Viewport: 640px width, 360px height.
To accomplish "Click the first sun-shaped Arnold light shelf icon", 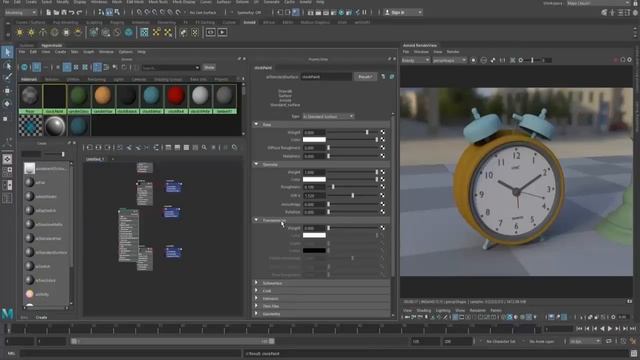I will 20,32.
